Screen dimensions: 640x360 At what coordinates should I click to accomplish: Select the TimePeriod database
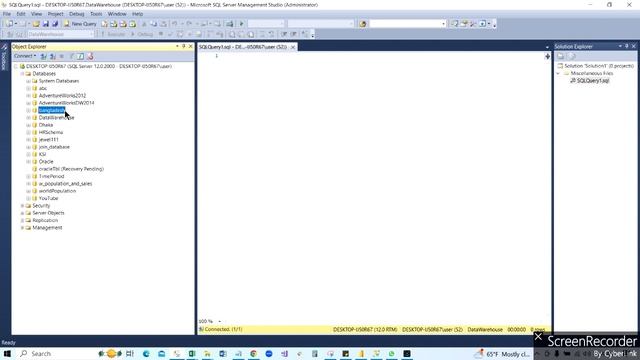(x=51, y=176)
